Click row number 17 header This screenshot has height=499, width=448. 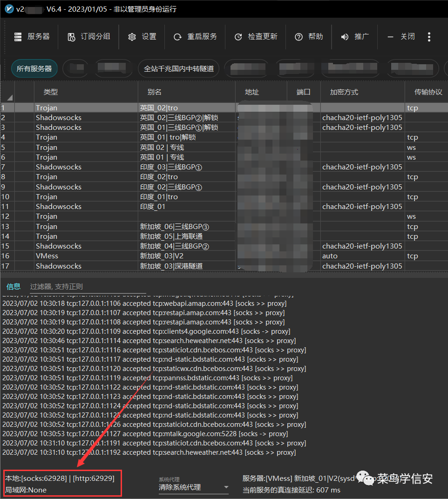(6, 266)
